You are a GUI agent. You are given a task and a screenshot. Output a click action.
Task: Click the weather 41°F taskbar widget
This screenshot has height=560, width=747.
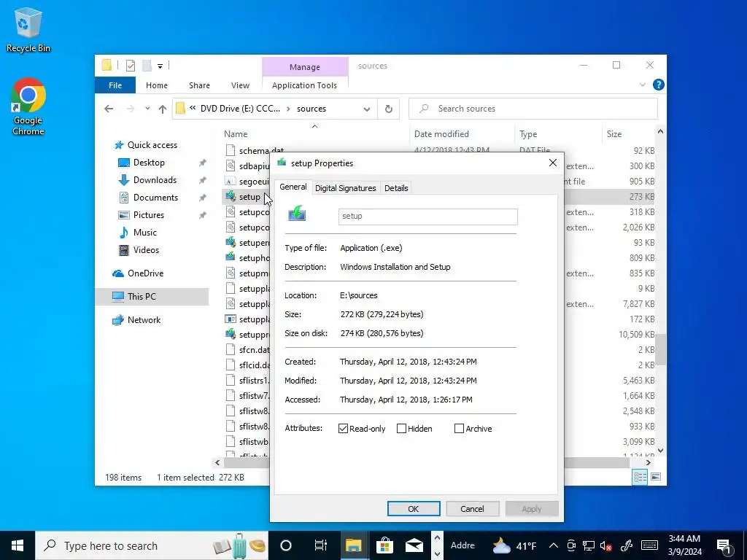point(514,545)
